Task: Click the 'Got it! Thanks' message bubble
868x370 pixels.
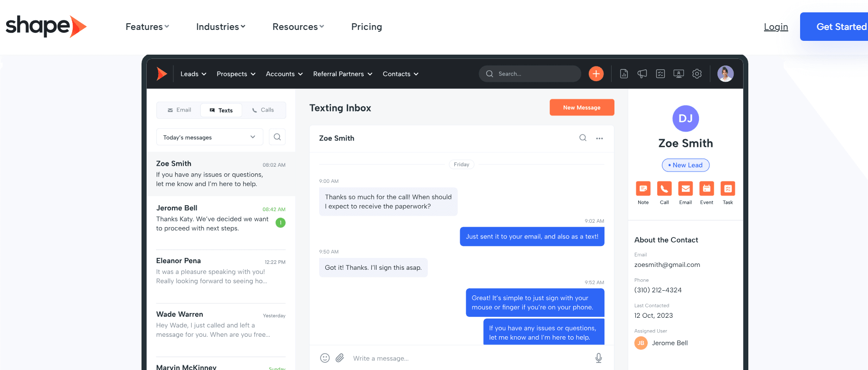Action: click(373, 267)
